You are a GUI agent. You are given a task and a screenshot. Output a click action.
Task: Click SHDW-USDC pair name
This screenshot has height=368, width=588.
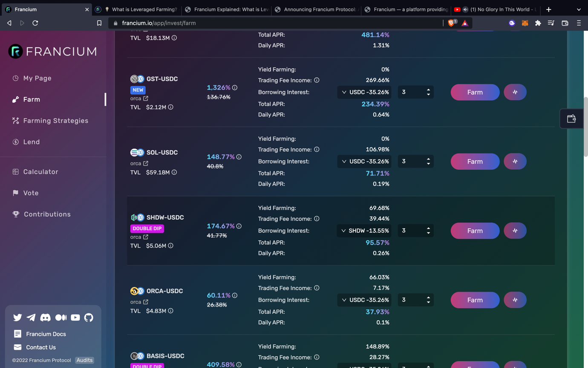165,217
